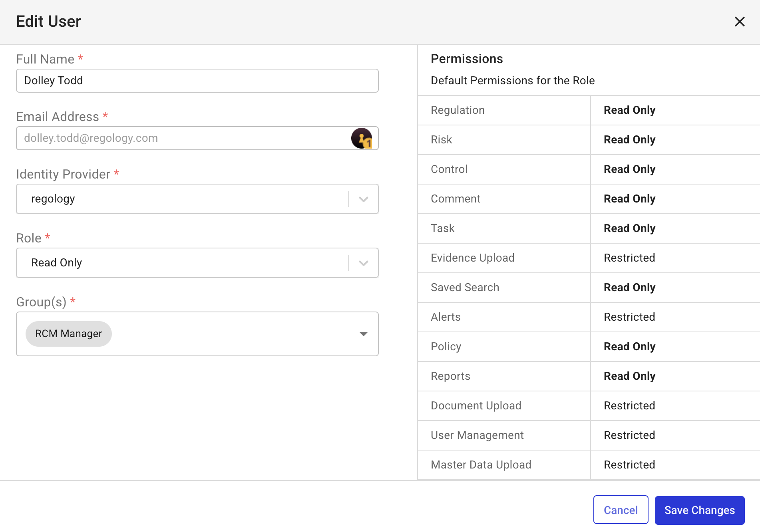Click Restricted value for Alerts

(629, 317)
